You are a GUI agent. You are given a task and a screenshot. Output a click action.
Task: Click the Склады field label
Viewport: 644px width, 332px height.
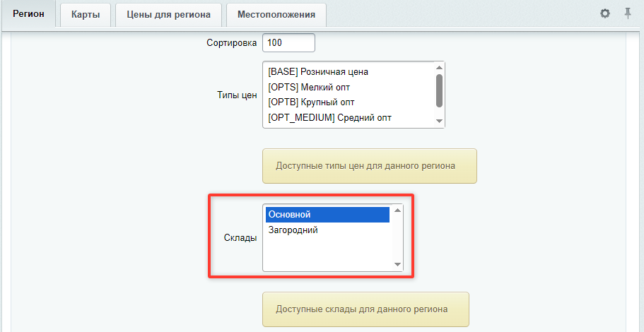point(240,238)
